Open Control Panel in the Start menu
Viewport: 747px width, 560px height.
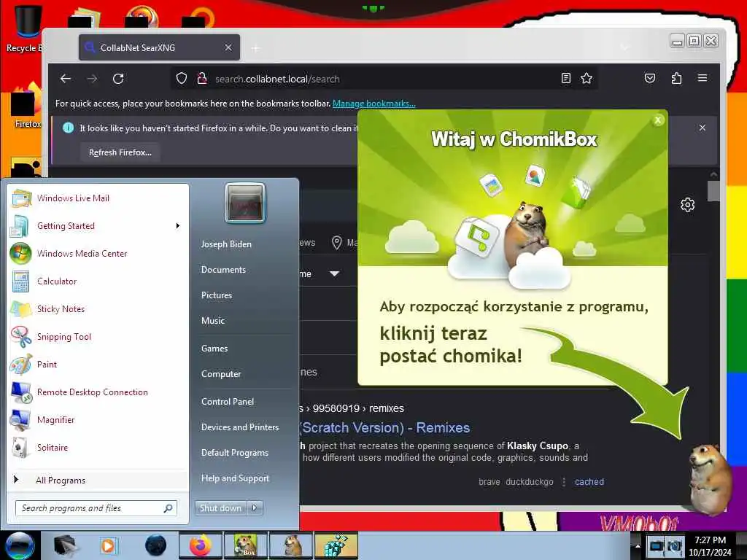click(x=228, y=402)
